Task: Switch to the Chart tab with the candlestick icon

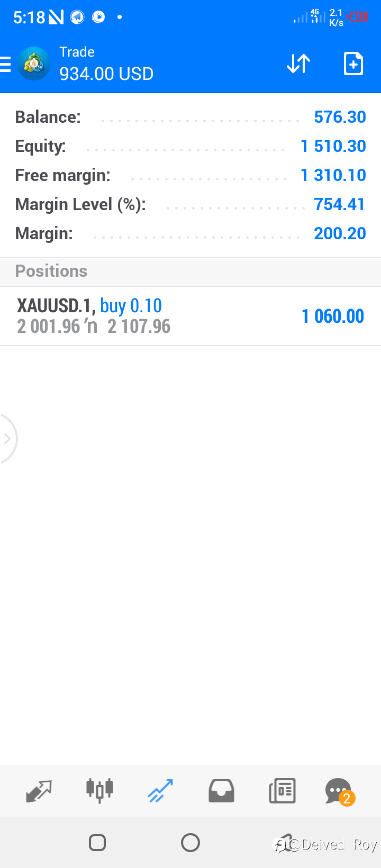Action: [99, 791]
